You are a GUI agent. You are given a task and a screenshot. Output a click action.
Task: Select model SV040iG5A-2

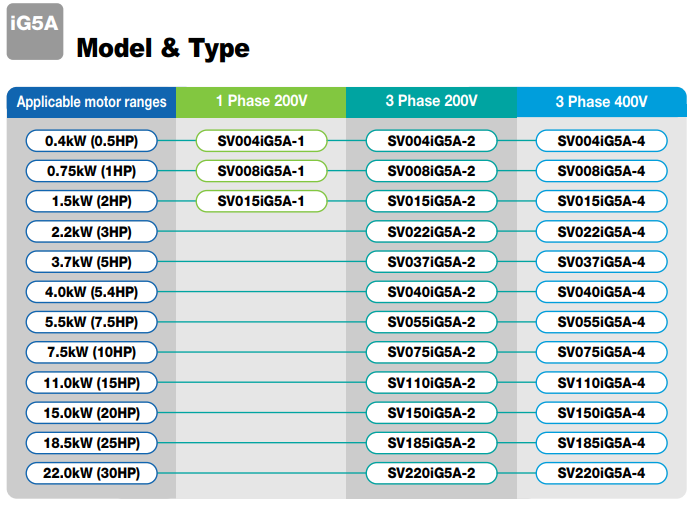coord(431,292)
